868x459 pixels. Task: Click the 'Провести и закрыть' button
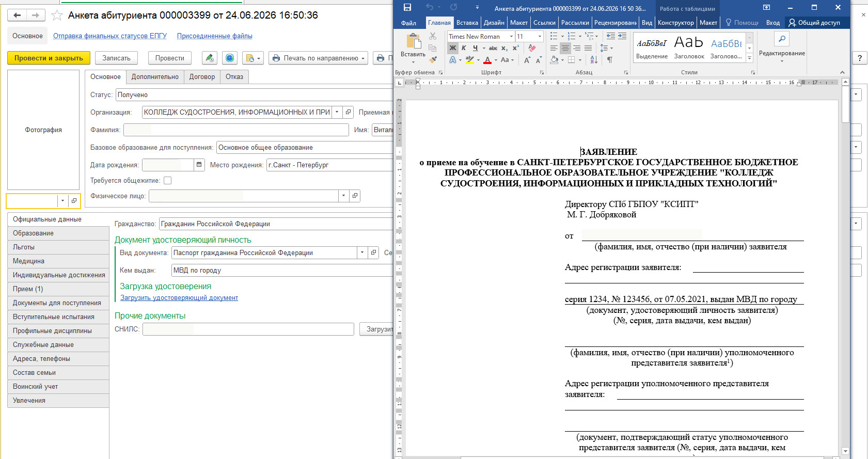pyautogui.click(x=49, y=58)
